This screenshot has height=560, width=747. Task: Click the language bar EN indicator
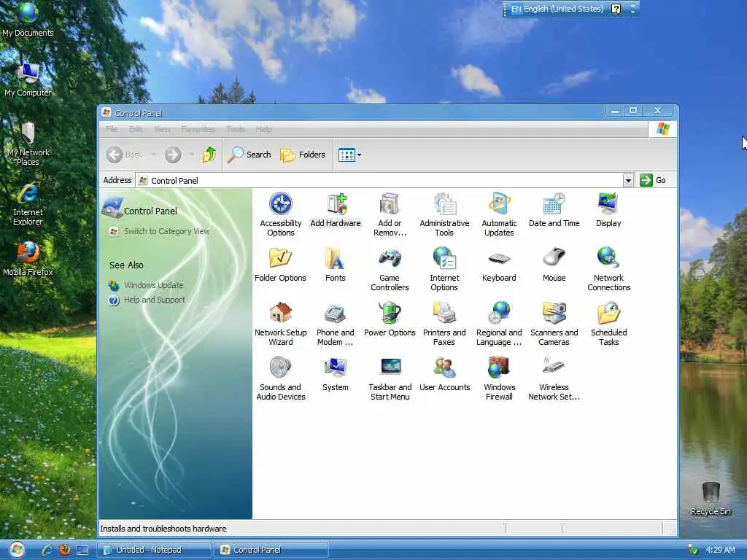(516, 9)
